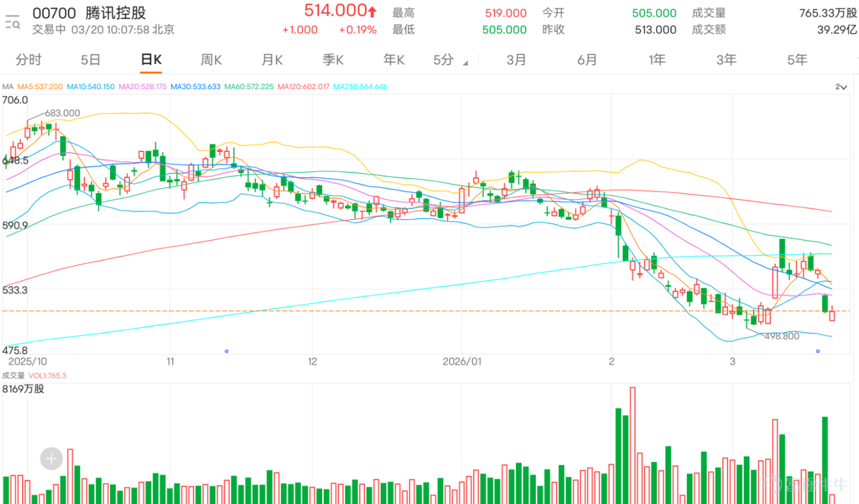
Task: Click the stock title 00700 腾讯控股
Action: (89, 13)
